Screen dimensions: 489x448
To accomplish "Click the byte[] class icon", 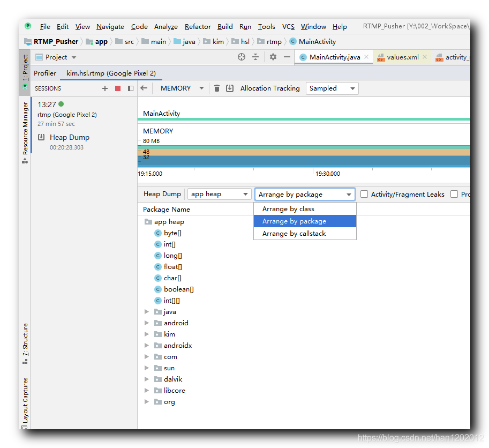I will tap(158, 233).
